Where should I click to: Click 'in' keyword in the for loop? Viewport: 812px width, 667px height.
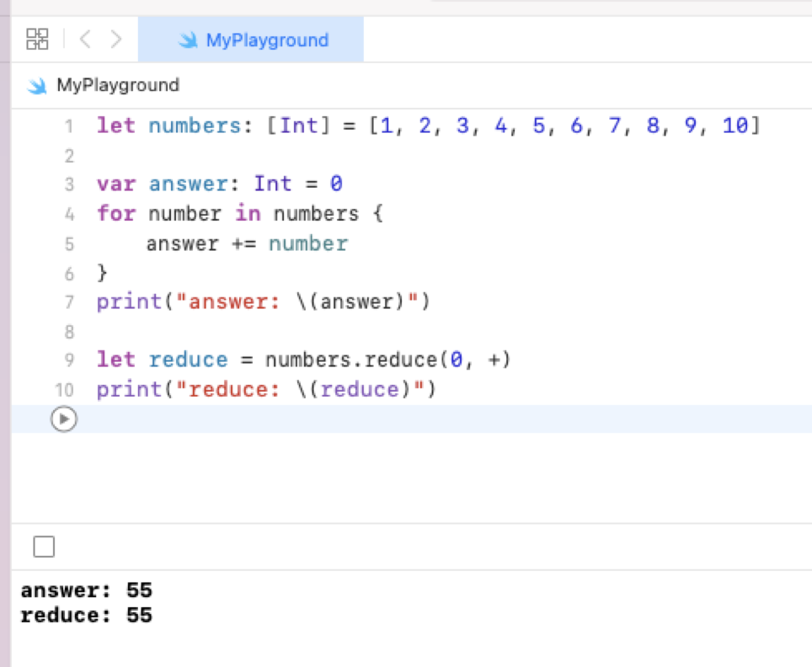[x=248, y=213]
